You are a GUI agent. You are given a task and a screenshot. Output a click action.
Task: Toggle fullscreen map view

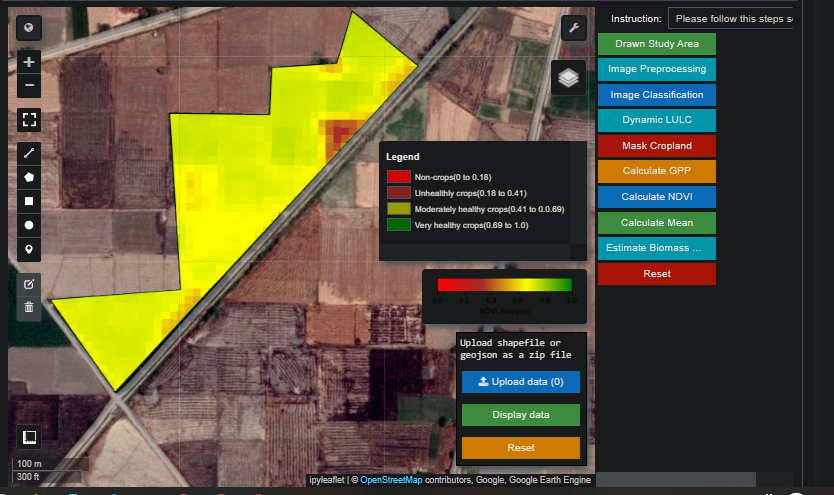coord(29,120)
